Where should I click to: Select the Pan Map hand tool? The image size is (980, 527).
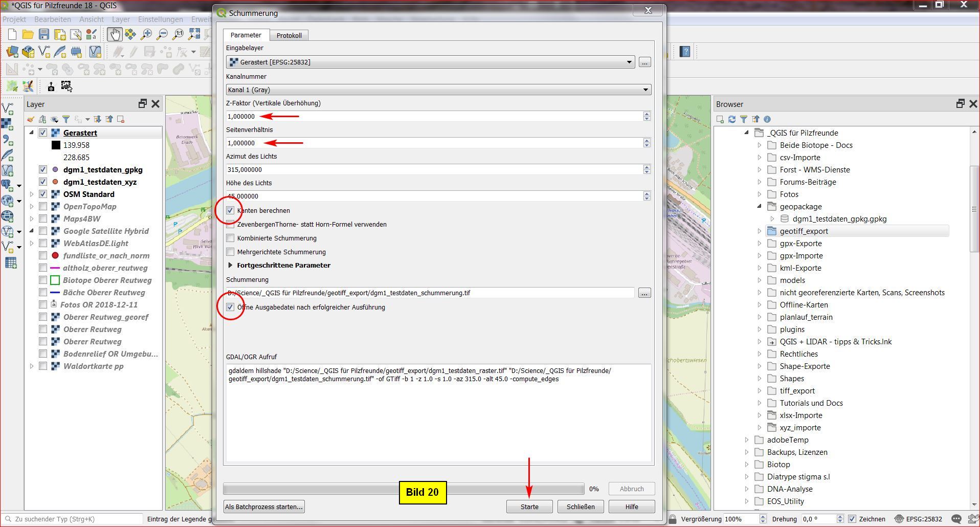tap(114, 34)
